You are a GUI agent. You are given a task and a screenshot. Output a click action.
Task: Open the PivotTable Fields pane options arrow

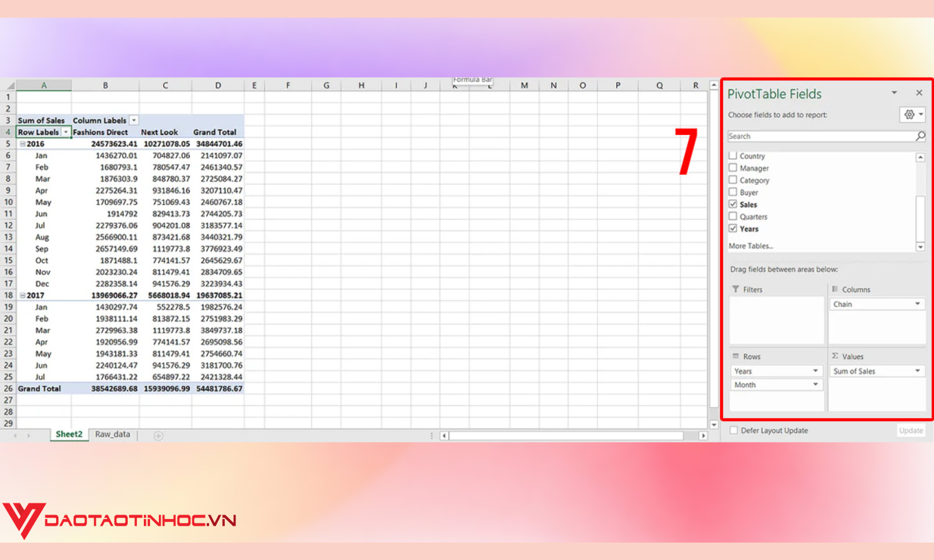coord(894,93)
